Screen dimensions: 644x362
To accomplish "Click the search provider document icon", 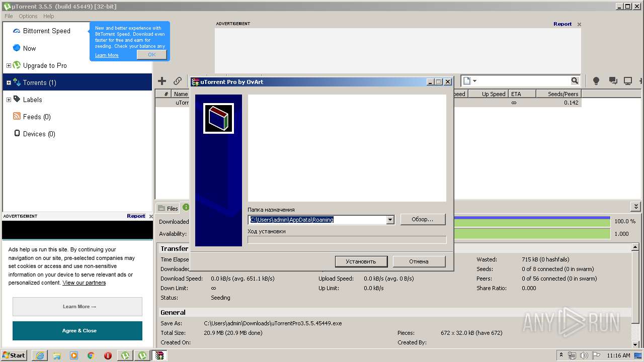I will [466, 81].
